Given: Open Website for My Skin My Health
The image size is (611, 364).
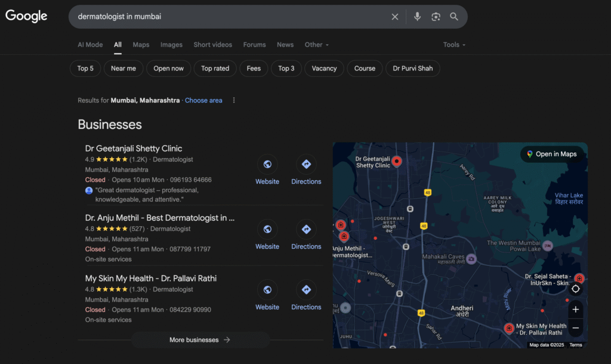Looking at the screenshot, I should click(x=267, y=296).
